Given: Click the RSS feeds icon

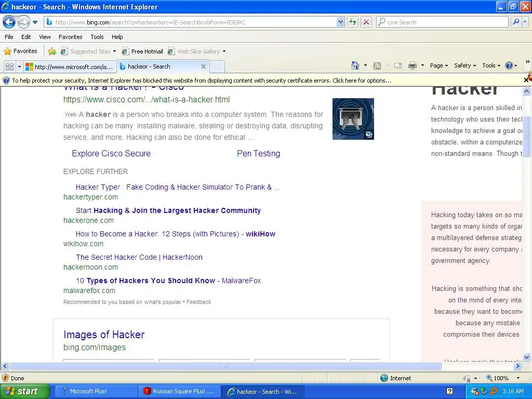Looking at the screenshot, I should point(377,65).
